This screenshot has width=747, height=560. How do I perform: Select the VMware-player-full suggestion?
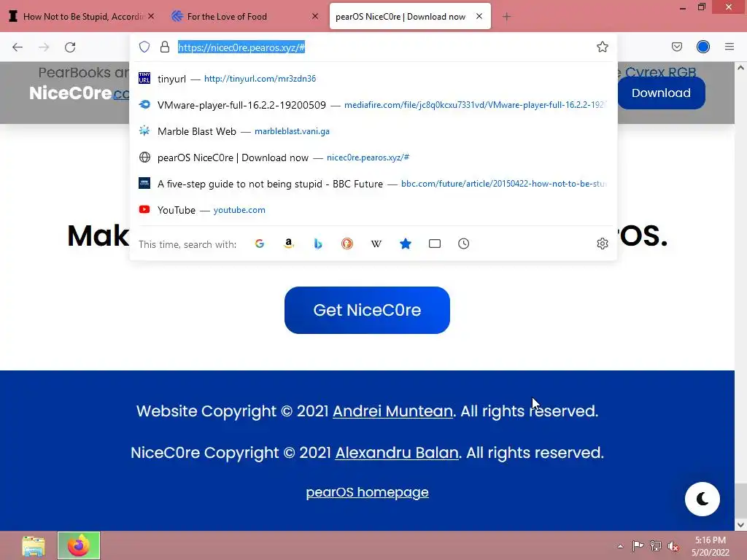pyautogui.click(x=373, y=105)
